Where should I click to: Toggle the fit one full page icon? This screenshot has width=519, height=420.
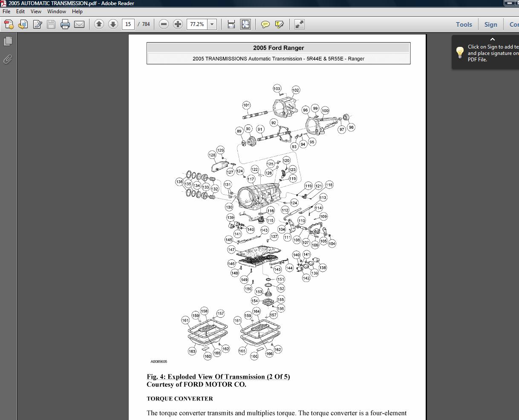(245, 24)
